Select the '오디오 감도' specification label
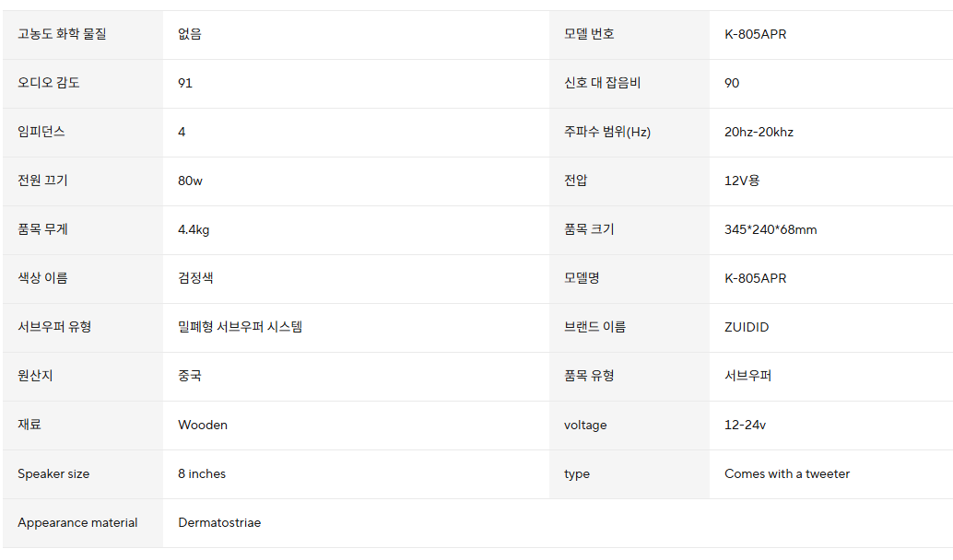The width and height of the screenshot is (953, 560). click(x=49, y=83)
